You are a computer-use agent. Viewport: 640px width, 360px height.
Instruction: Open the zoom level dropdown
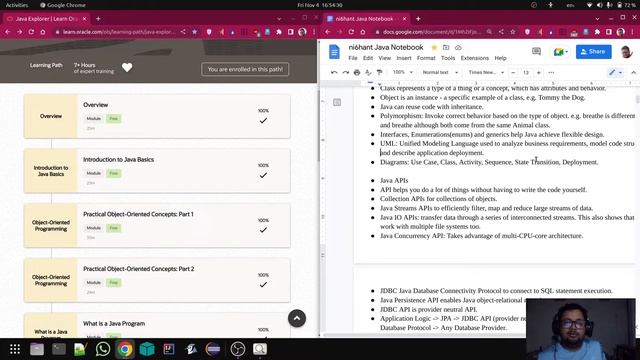click(x=403, y=72)
